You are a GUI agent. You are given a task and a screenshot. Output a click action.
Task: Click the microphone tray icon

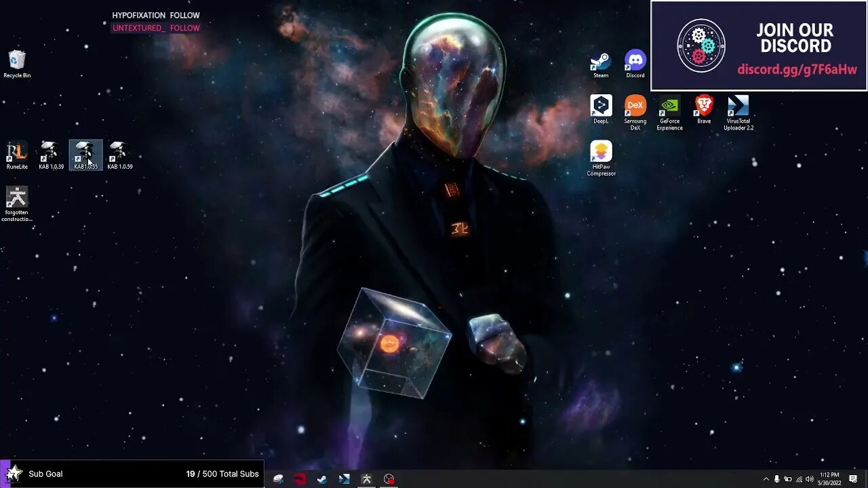coord(777,479)
